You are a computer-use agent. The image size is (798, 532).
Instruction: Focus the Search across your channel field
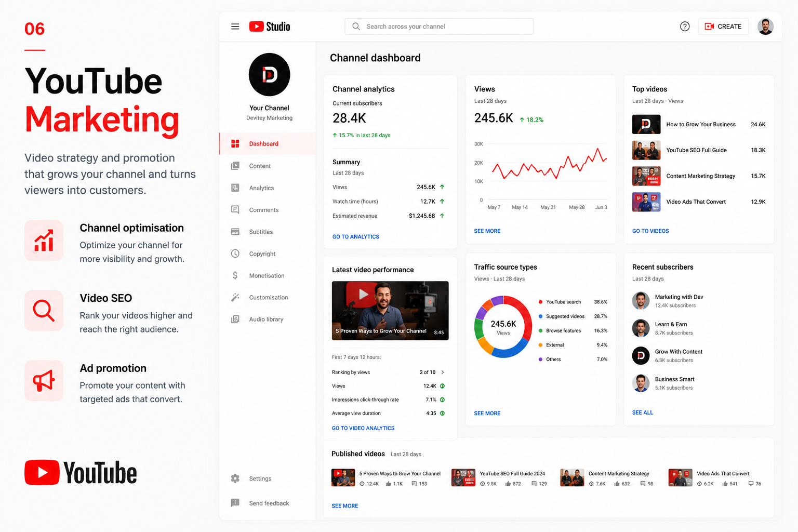[x=439, y=26]
